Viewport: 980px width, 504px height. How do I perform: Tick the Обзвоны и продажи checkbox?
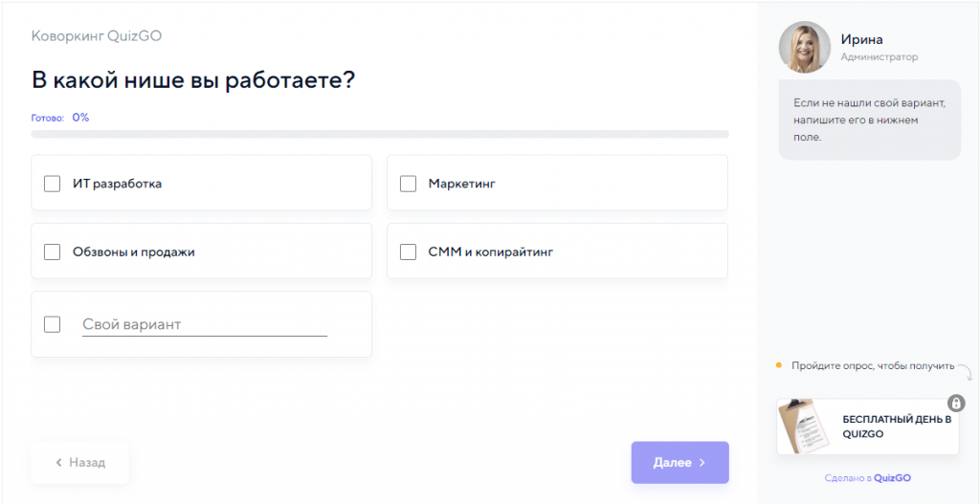pyautogui.click(x=52, y=252)
